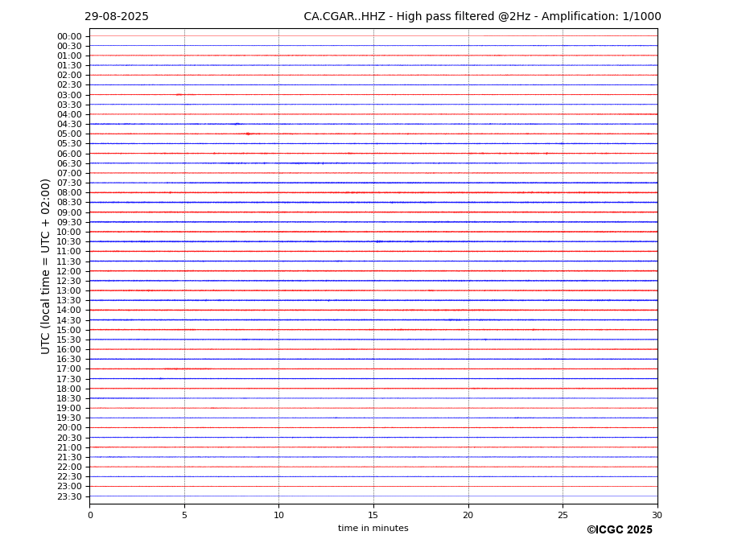Click the 09:30 row label
This screenshot has width=746, height=560.
[x=69, y=222]
